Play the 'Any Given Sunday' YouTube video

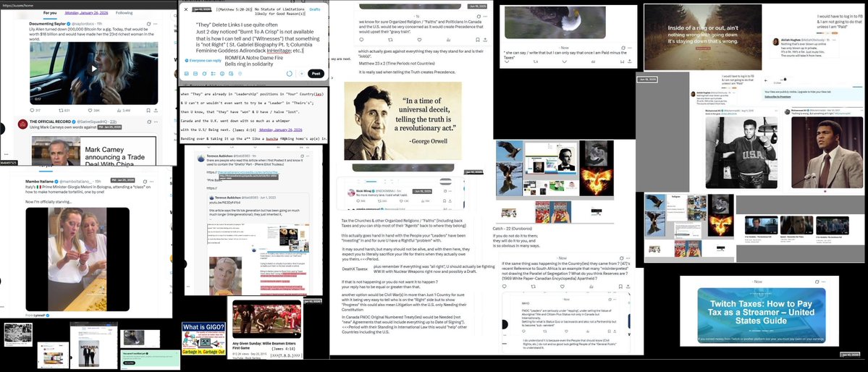pos(267,319)
